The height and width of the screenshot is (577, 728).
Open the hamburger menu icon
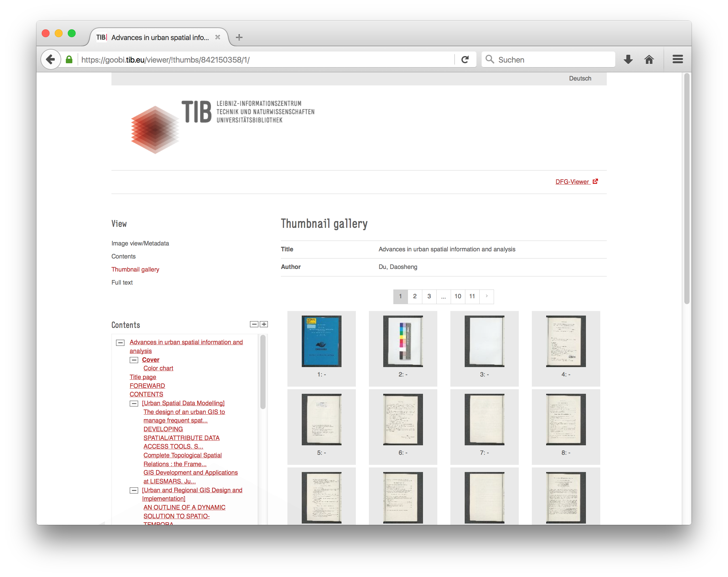point(677,59)
